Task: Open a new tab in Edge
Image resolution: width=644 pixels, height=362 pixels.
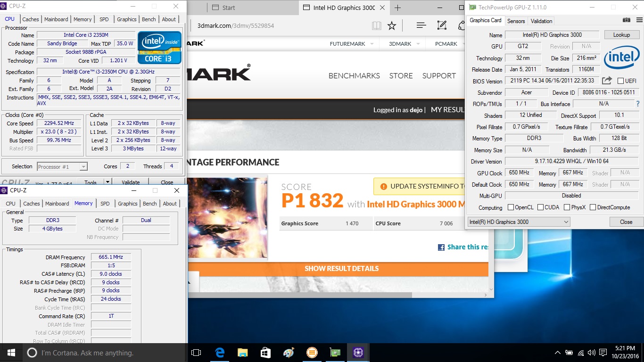Action: [x=397, y=8]
